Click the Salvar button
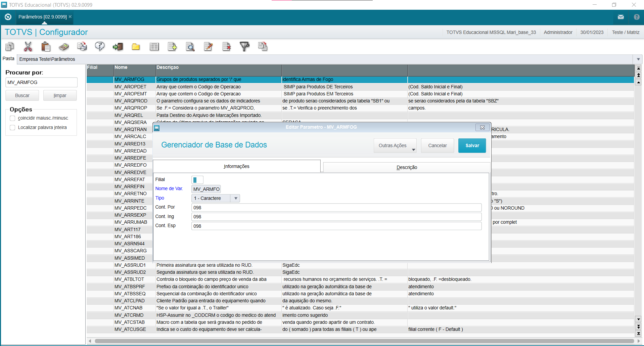Image resolution: width=644 pixels, height=346 pixels. pos(472,145)
